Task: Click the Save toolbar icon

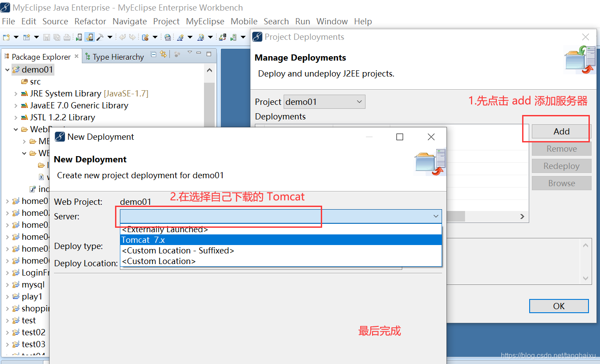Action: click(x=46, y=37)
